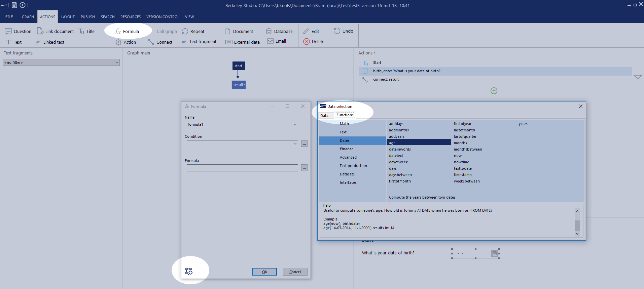
Task: Close the Data selection window
Action: pos(581,106)
